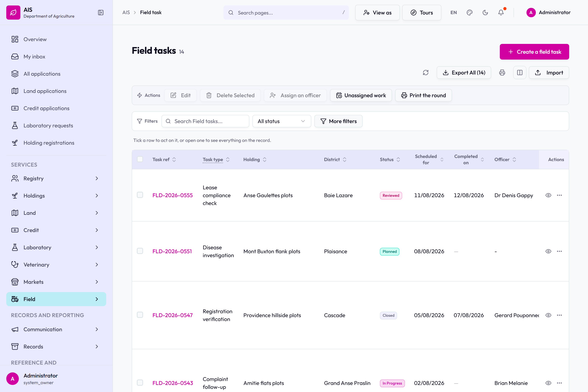
Task: Open task link FLD-2026-0543
Action: click(173, 383)
